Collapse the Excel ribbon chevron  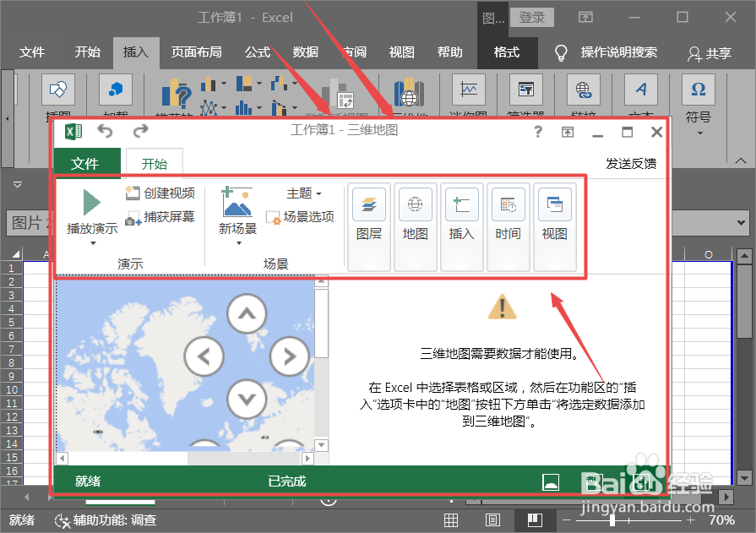pyautogui.click(x=741, y=160)
